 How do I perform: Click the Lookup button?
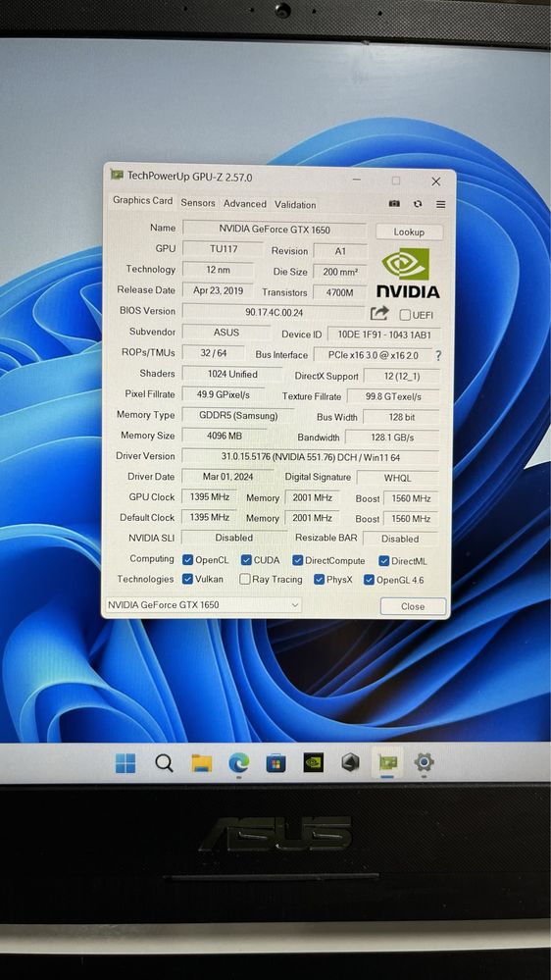click(x=409, y=232)
